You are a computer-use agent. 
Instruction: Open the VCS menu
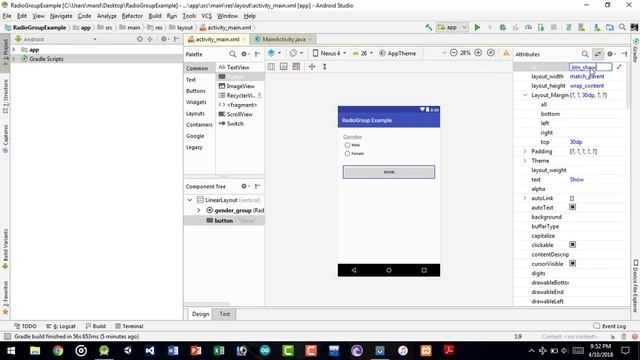tap(207, 16)
